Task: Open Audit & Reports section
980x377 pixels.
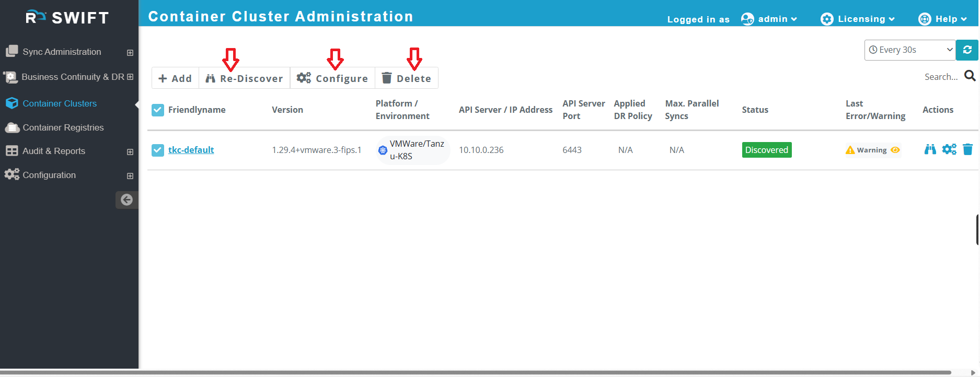Action: click(54, 151)
